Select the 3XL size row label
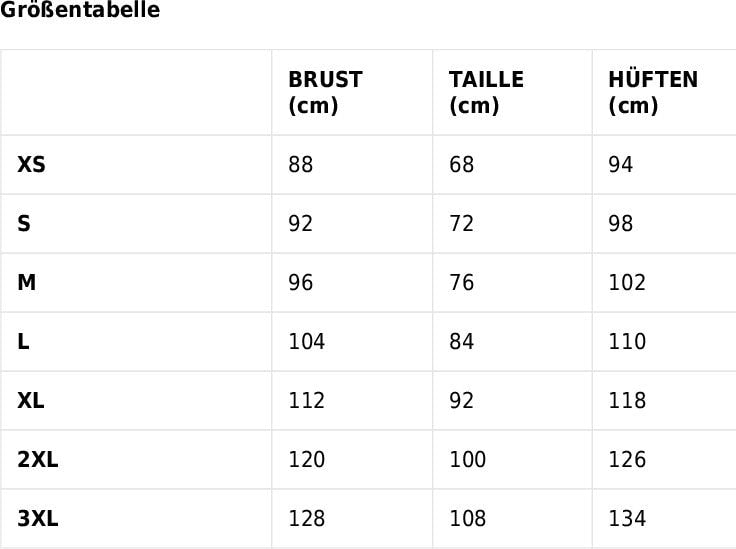The height and width of the screenshot is (549, 736). (x=38, y=518)
